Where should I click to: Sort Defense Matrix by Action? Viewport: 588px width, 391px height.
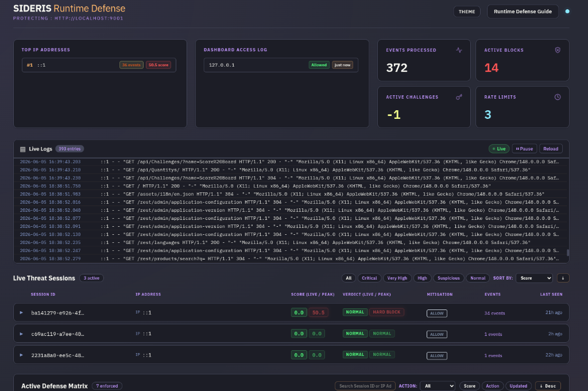click(492, 386)
